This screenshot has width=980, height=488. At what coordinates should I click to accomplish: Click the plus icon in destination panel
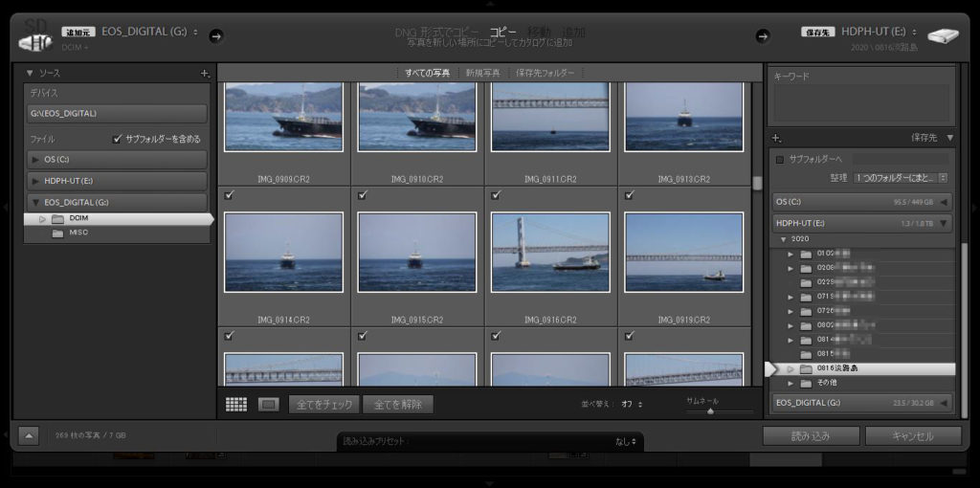click(776, 138)
